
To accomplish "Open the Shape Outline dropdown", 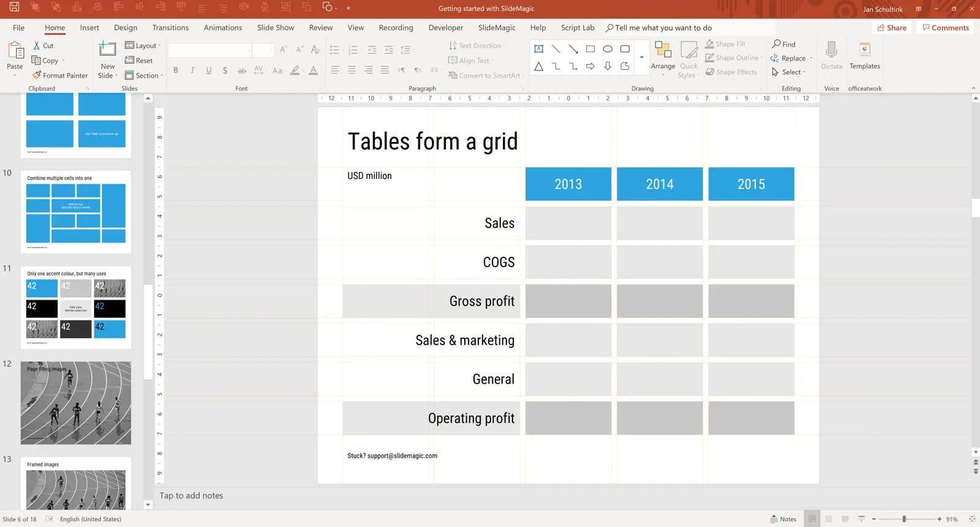I will coord(734,58).
